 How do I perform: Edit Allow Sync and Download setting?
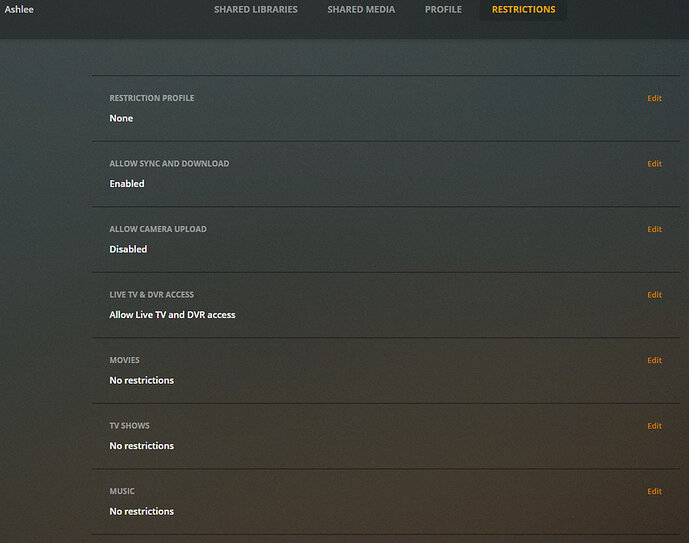(x=654, y=163)
